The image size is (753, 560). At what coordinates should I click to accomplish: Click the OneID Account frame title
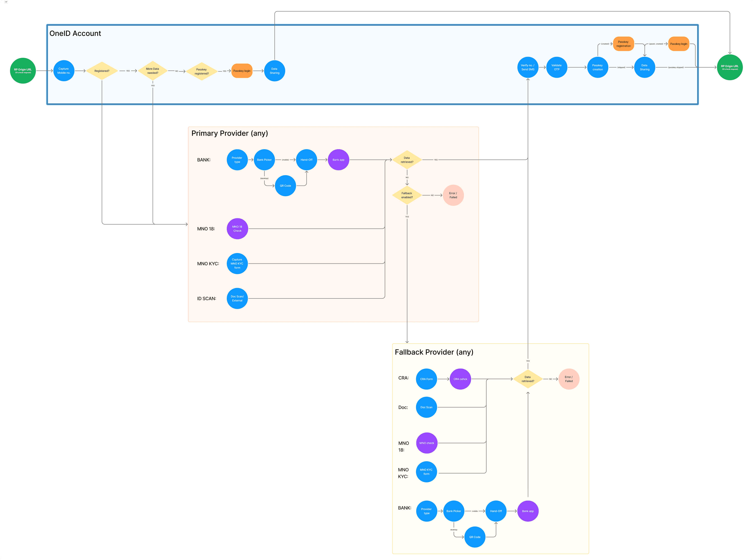75,34
